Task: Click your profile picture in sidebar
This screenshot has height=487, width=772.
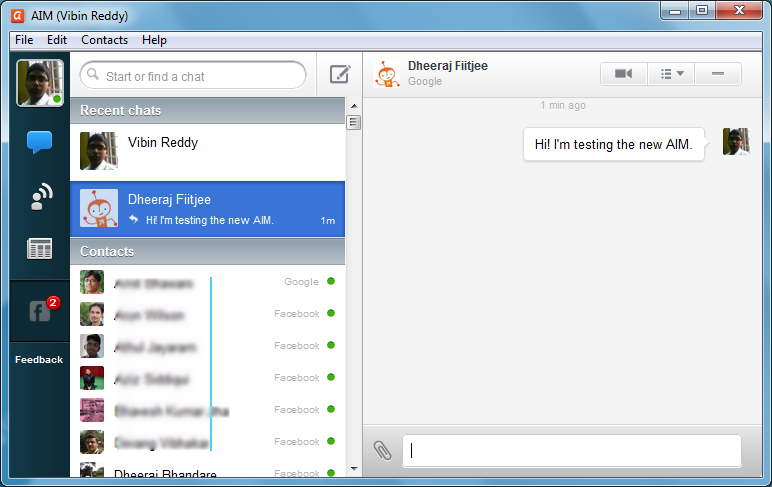Action: pyautogui.click(x=40, y=83)
